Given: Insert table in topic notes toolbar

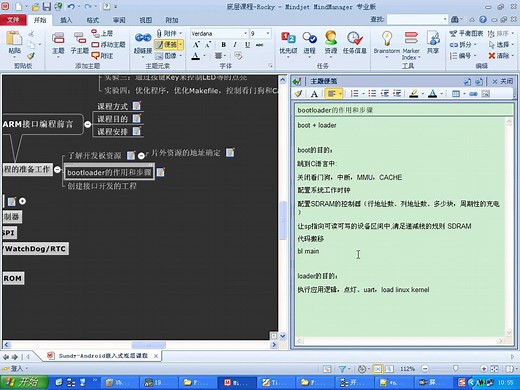Looking at the screenshot, I should pyautogui.click(x=456, y=94).
